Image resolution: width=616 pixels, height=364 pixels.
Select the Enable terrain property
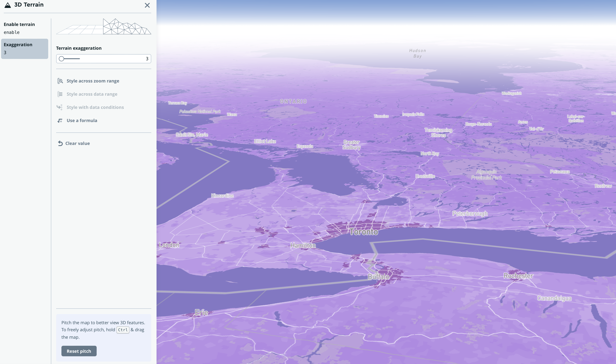pos(25,28)
